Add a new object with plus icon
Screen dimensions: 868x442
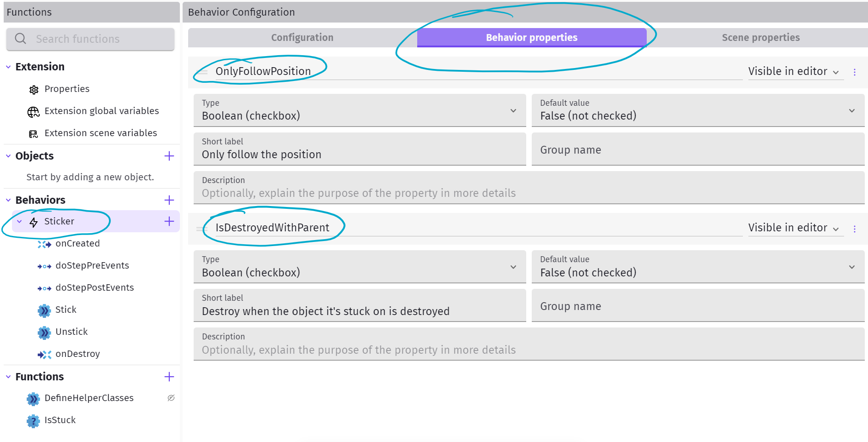point(169,156)
